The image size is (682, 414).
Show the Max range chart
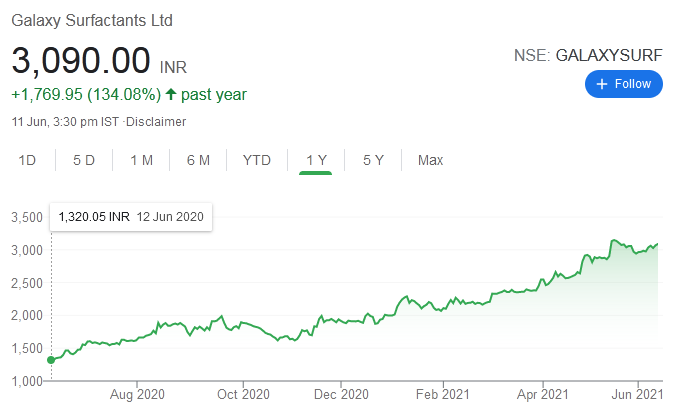click(430, 160)
